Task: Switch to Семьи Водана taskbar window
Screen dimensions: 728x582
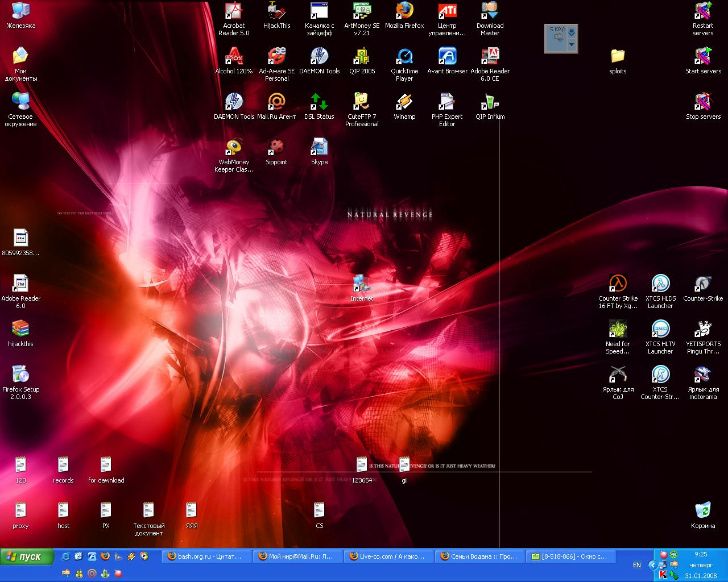Action: coord(479,556)
